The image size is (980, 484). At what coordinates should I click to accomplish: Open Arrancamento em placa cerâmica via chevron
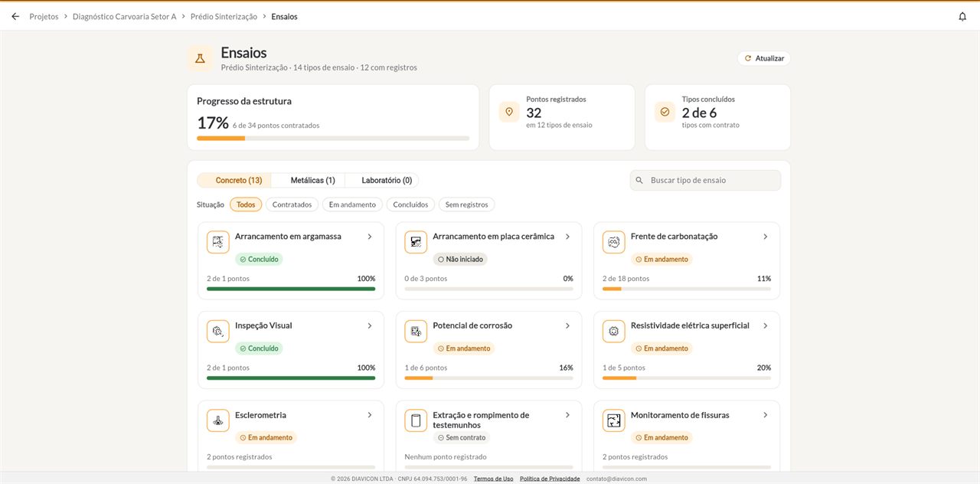(567, 237)
